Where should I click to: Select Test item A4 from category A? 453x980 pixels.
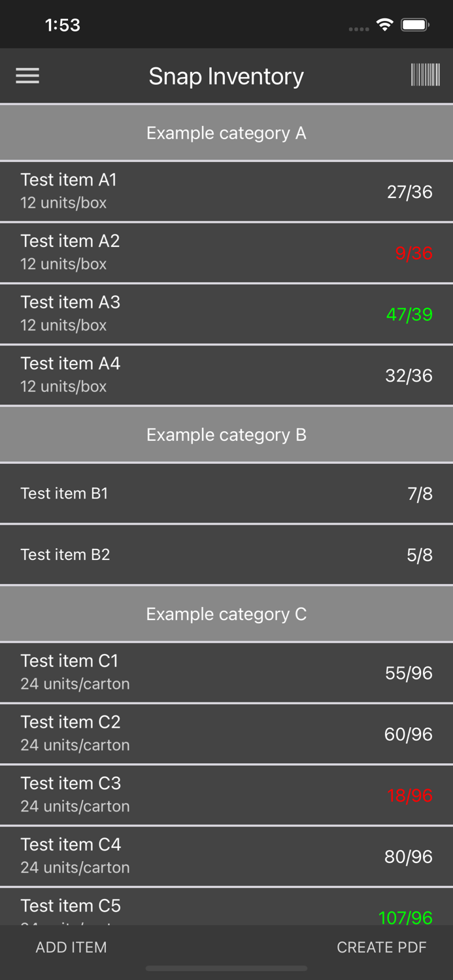point(226,374)
